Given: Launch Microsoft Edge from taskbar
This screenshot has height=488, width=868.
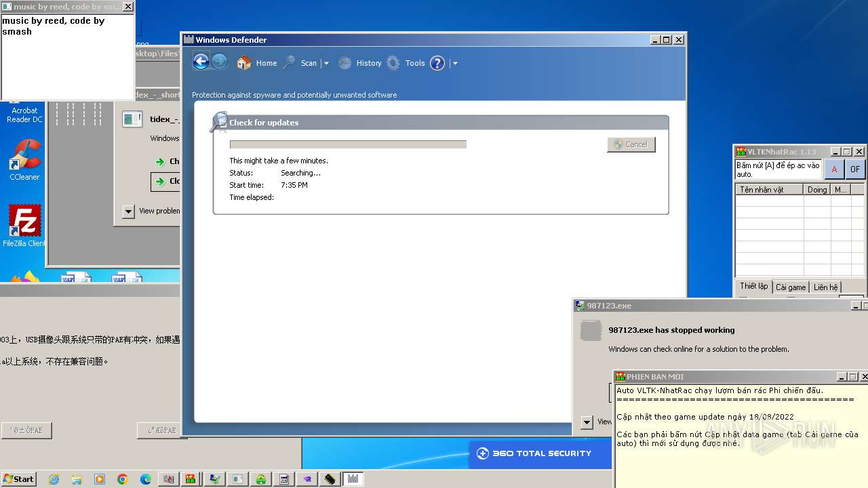Looking at the screenshot, I should click(146, 479).
